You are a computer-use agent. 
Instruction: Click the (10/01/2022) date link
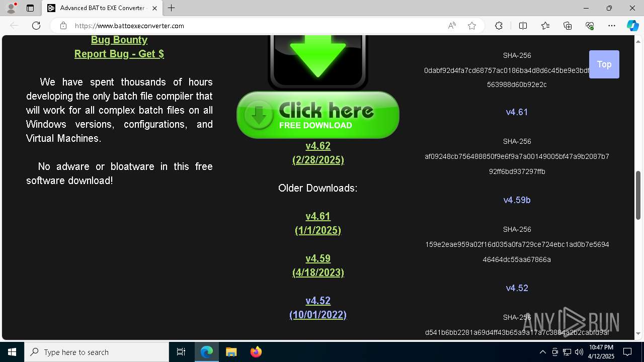(x=318, y=315)
